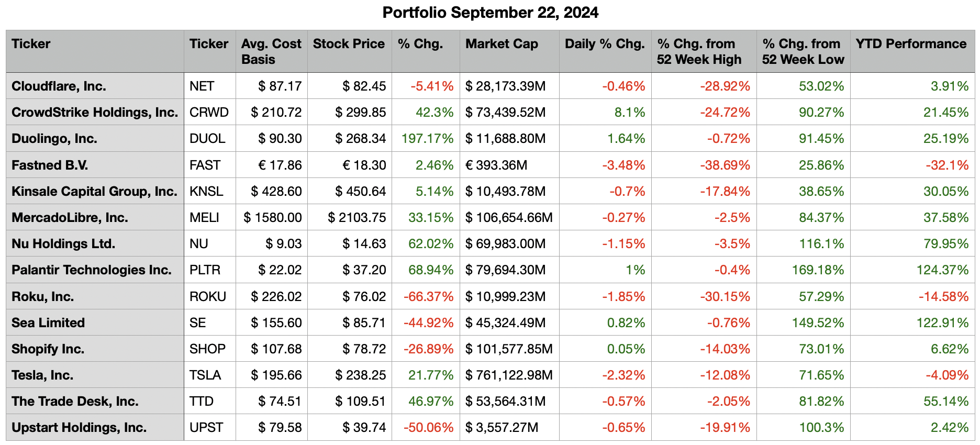Click Tesla market cap $ 761,122.98M
980x445 pixels.
point(509,375)
